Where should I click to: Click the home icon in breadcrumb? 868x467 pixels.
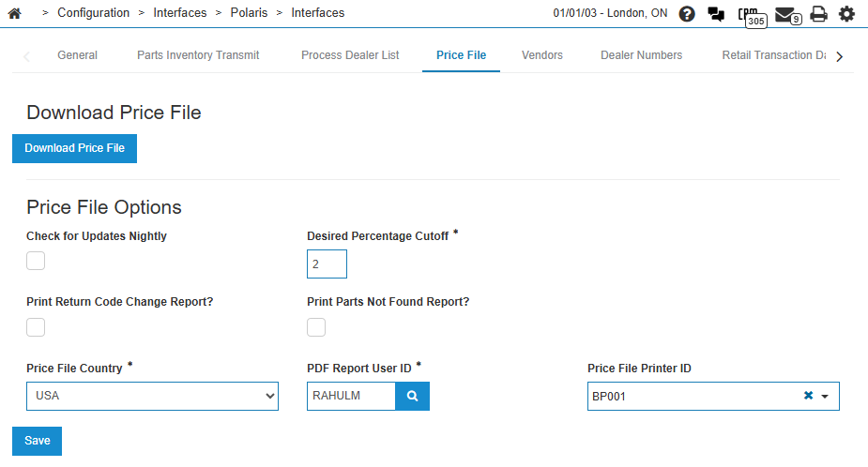click(14, 13)
